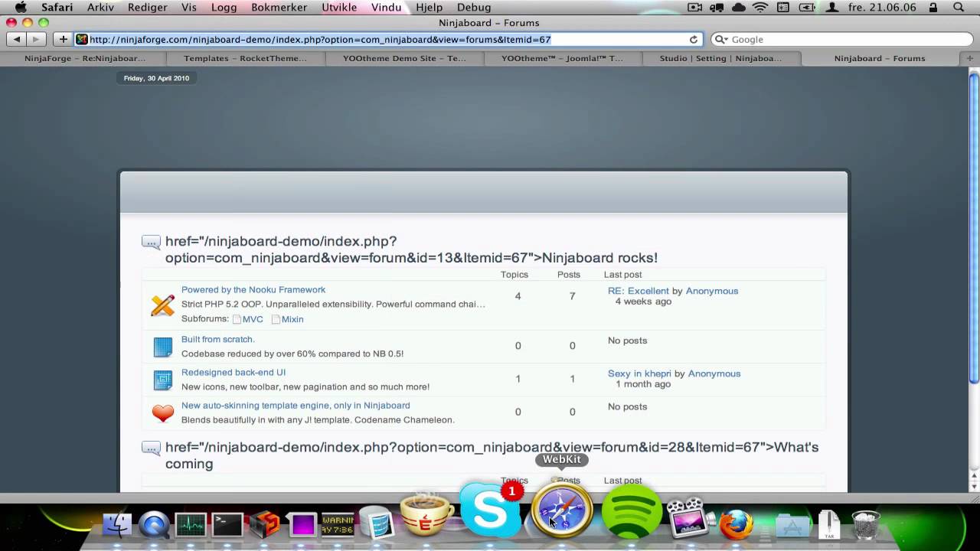Go forward with the Safari forward arrow
Screen dimensions: 980x551
35,39
